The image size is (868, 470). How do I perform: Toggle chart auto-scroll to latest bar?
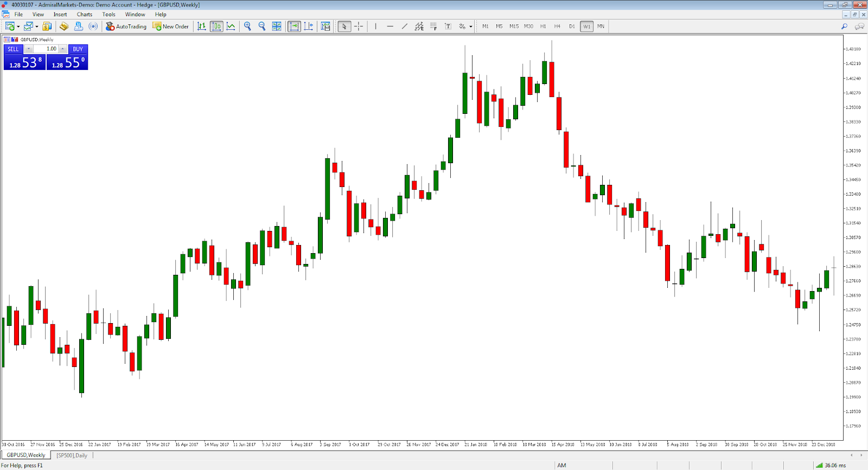pos(294,26)
